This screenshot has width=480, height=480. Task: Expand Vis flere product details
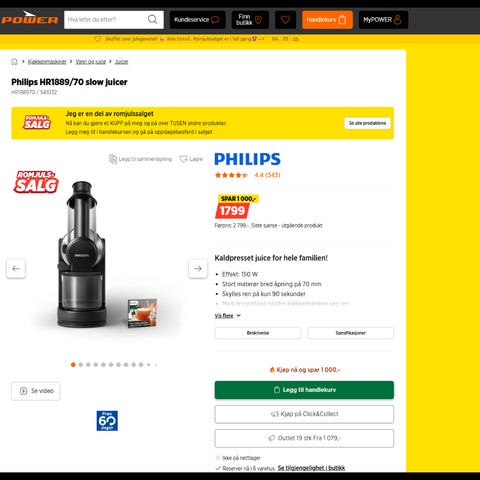coord(227,316)
